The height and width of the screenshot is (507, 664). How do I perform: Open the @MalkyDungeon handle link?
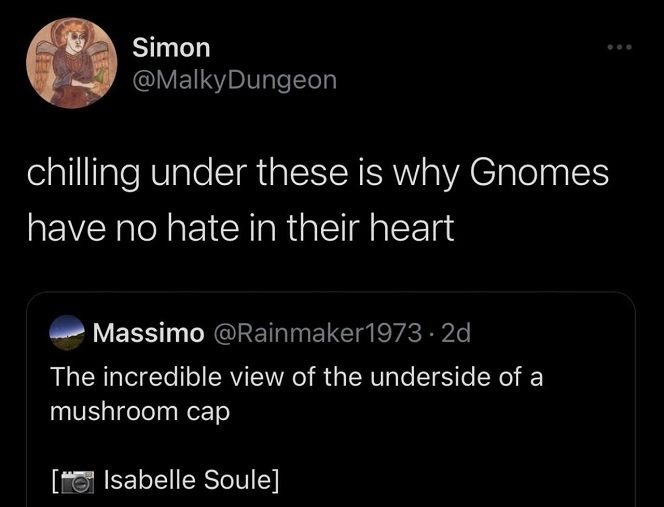pos(234,80)
